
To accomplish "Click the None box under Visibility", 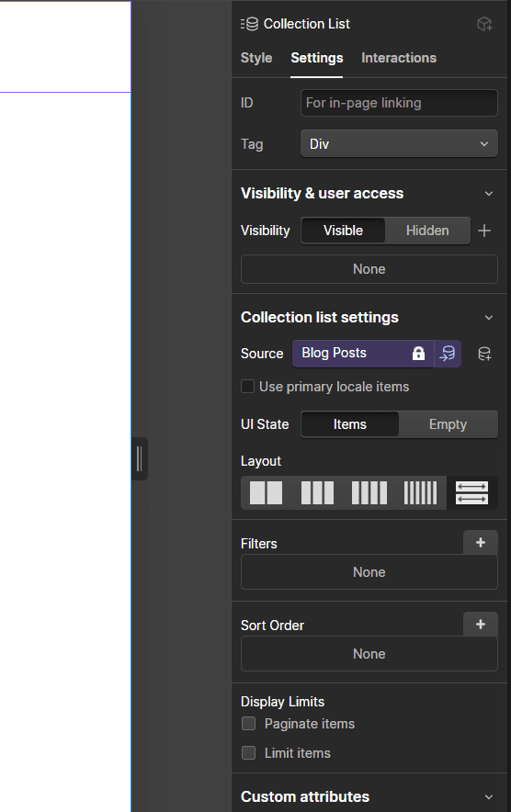I will 369,269.
